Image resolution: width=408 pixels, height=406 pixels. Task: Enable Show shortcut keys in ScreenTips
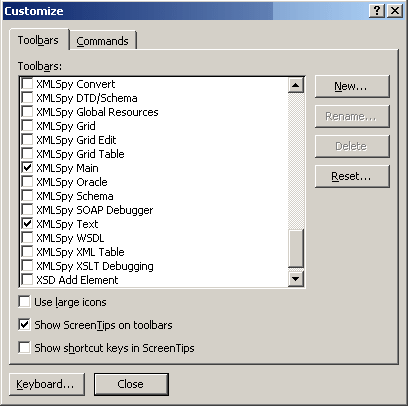pyautogui.click(x=24, y=348)
